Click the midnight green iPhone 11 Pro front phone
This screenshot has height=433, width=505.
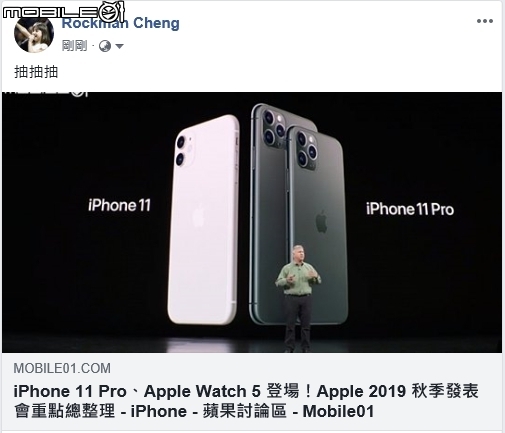(317, 225)
